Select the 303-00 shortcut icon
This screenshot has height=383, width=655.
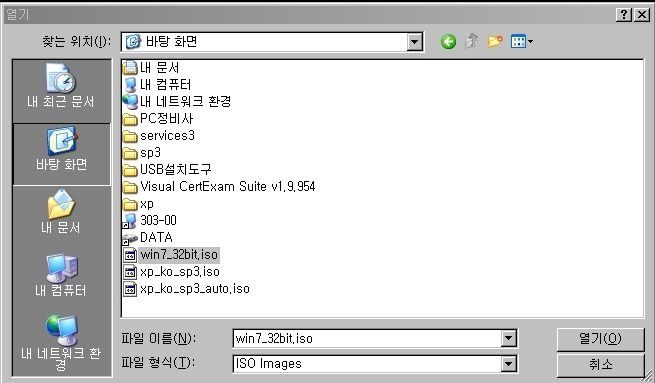coord(130,221)
